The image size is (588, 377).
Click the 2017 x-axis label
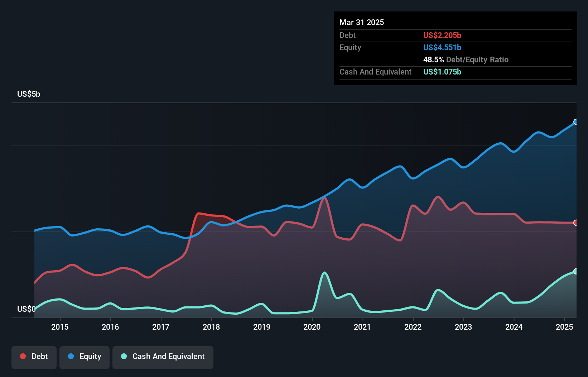[x=161, y=327]
